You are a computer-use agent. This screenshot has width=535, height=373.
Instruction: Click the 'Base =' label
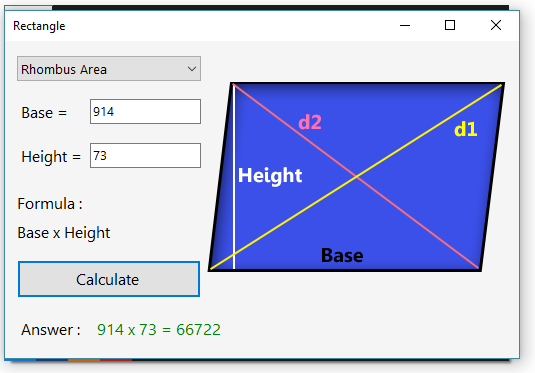tap(44, 113)
